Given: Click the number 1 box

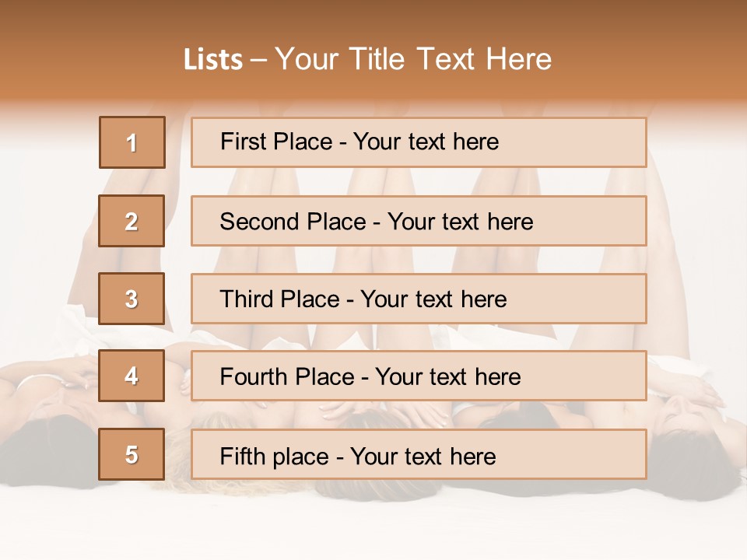Looking at the screenshot, I should click(132, 142).
